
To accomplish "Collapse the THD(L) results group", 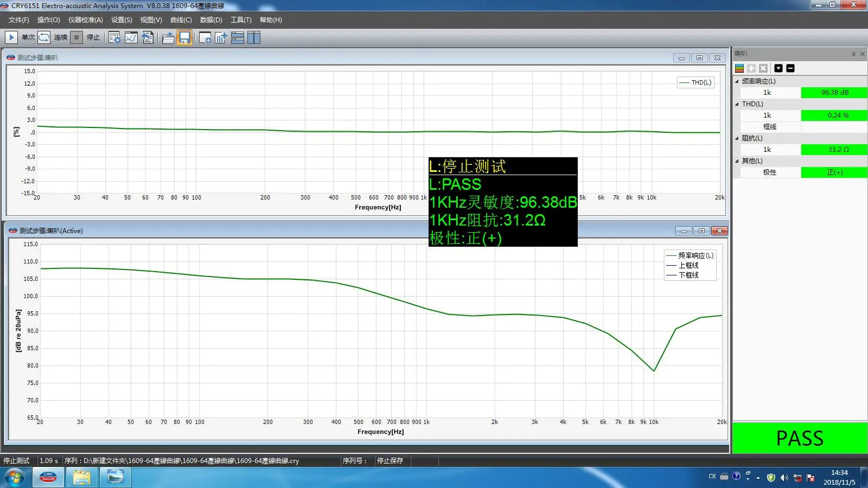I will (x=737, y=104).
